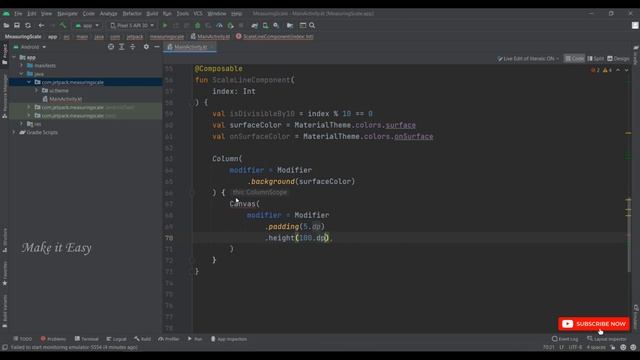640x360 pixels.
Task: Click the Debug app bug icon
Action: pos(198,25)
